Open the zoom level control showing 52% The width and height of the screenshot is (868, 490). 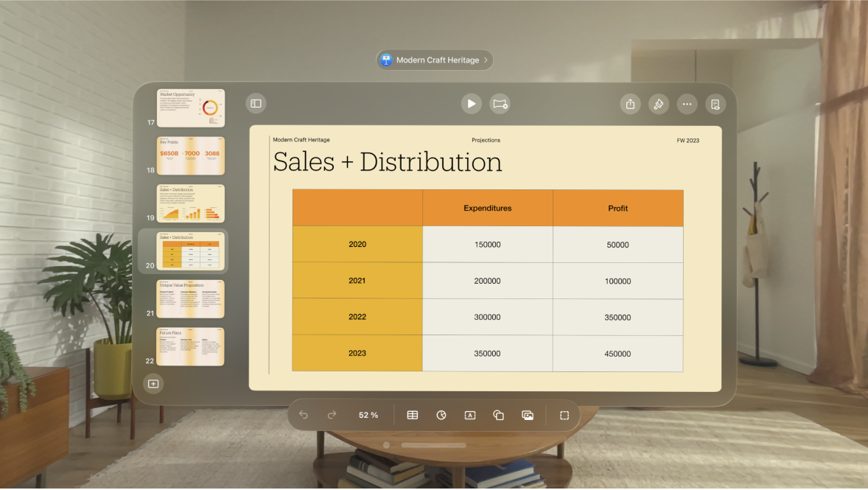(368, 415)
